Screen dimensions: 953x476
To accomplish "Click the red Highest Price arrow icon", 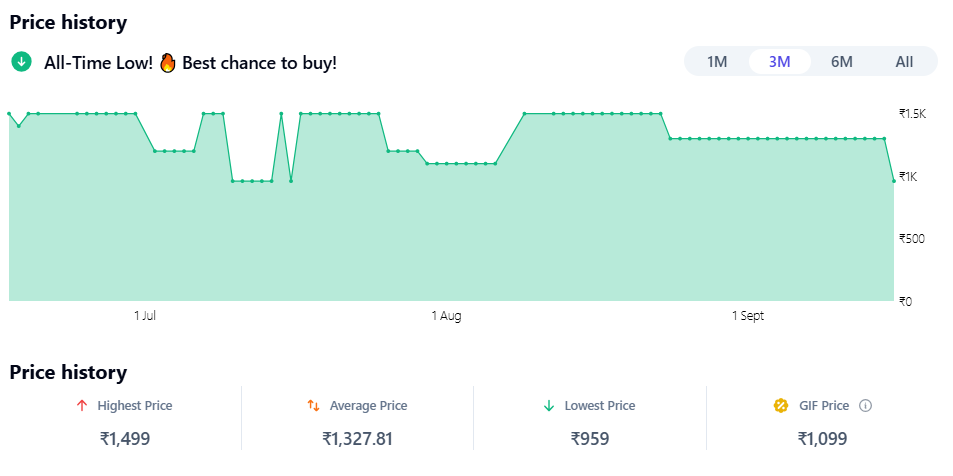I will pos(82,406).
